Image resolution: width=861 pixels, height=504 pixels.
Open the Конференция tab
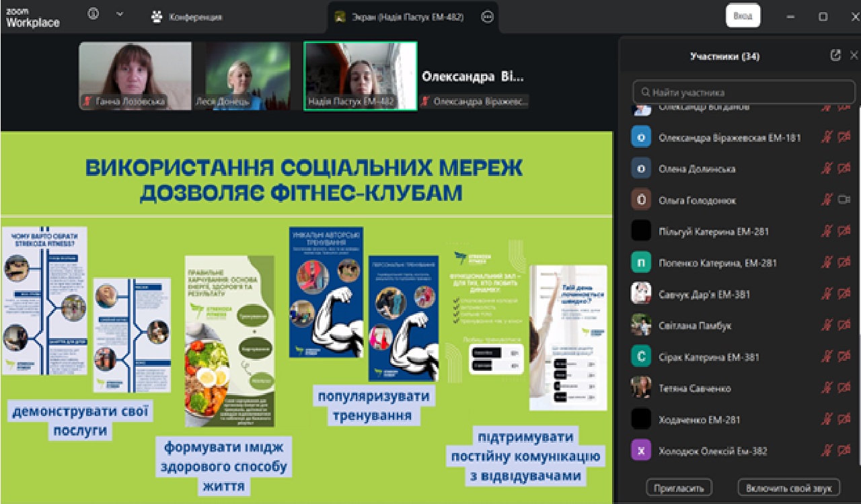(187, 17)
